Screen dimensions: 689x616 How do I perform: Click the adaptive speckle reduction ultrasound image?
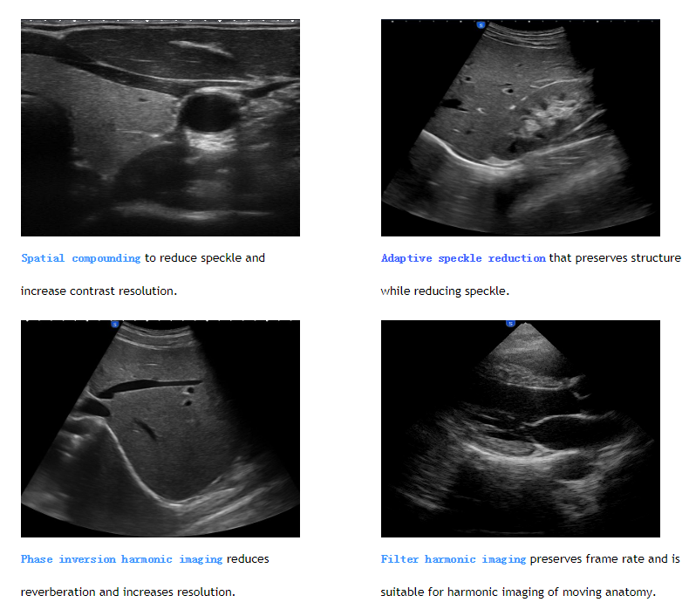click(x=521, y=128)
